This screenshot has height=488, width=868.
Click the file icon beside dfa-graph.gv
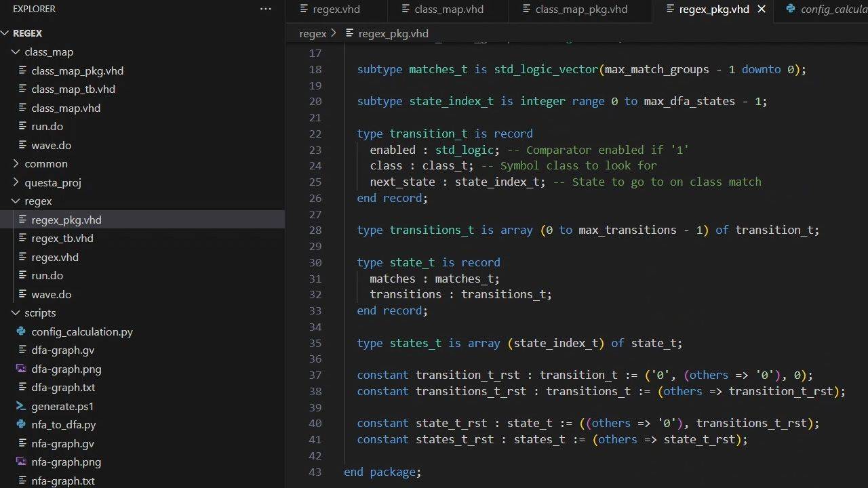pos(21,350)
